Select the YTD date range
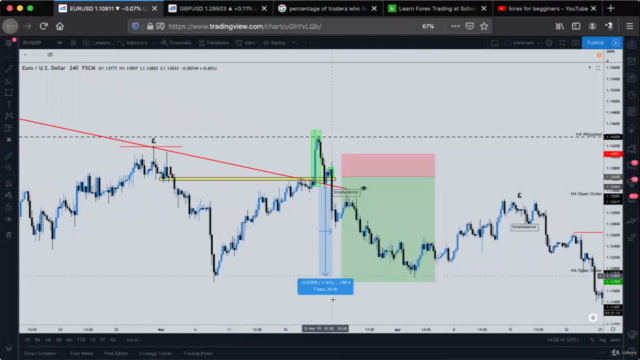The height and width of the screenshot is (360, 640). [81, 340]
